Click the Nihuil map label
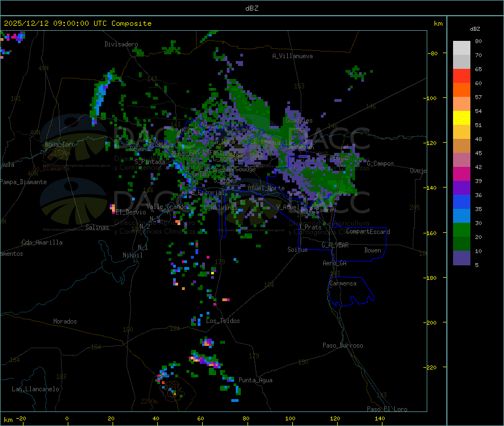This screenshot has width=504, height=426. (132, 255)
